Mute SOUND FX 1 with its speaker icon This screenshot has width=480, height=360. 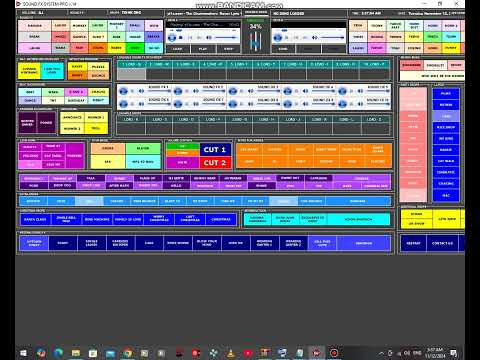141,91
